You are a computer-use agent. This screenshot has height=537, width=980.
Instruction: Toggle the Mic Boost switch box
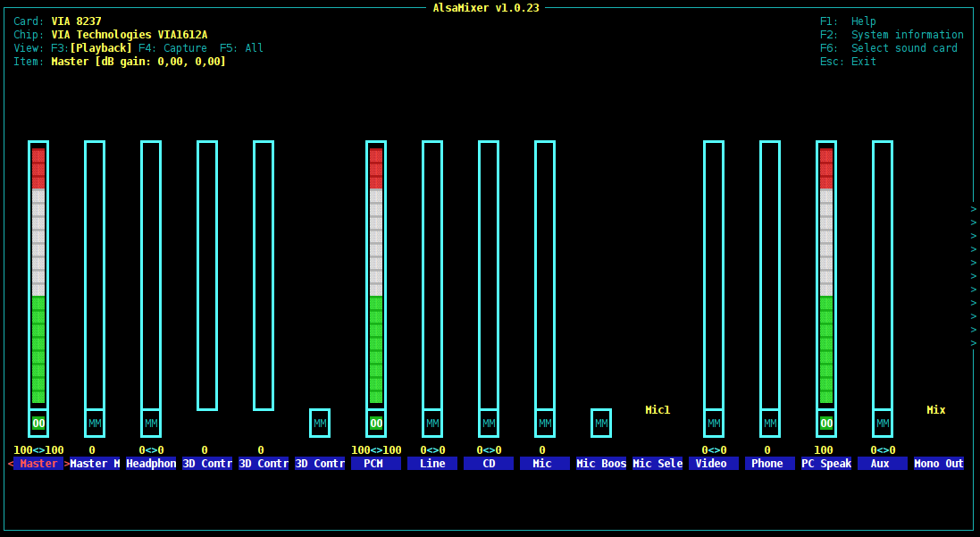pos(601,424)
